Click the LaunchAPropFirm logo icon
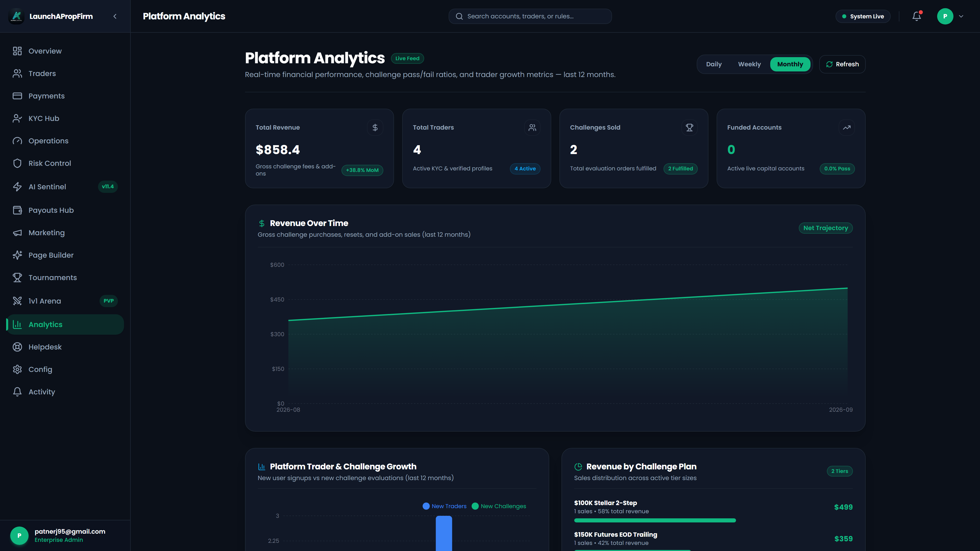Screen dimensions: 980x551 [x=16, y=16]
